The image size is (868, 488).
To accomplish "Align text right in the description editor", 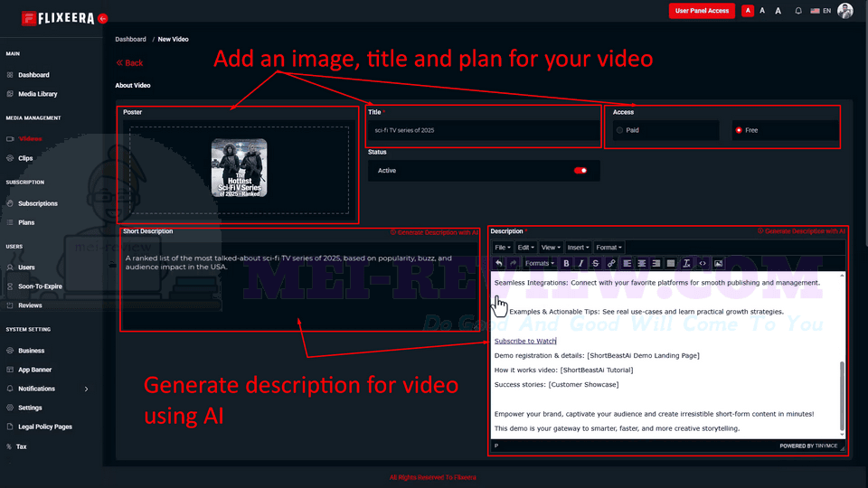I will 656,263.
